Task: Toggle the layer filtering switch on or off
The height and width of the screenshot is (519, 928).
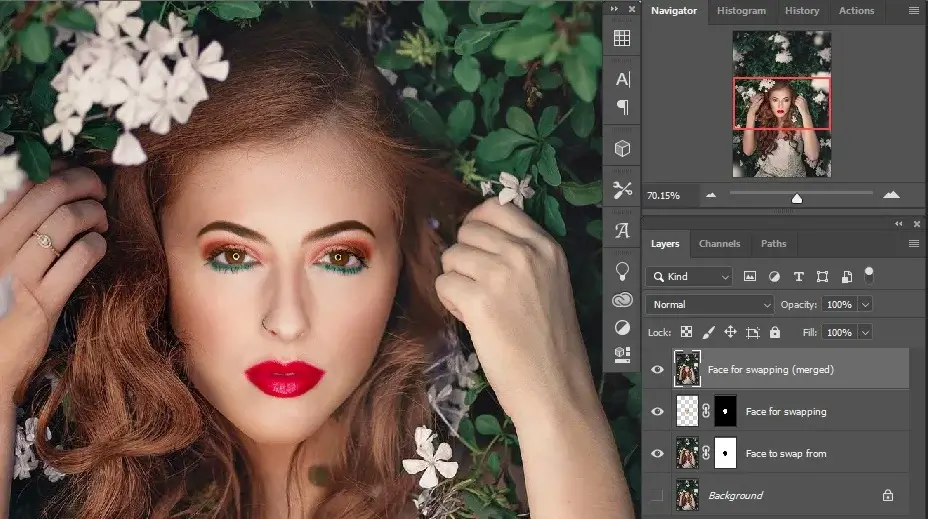Action: [x=869, y=275]
